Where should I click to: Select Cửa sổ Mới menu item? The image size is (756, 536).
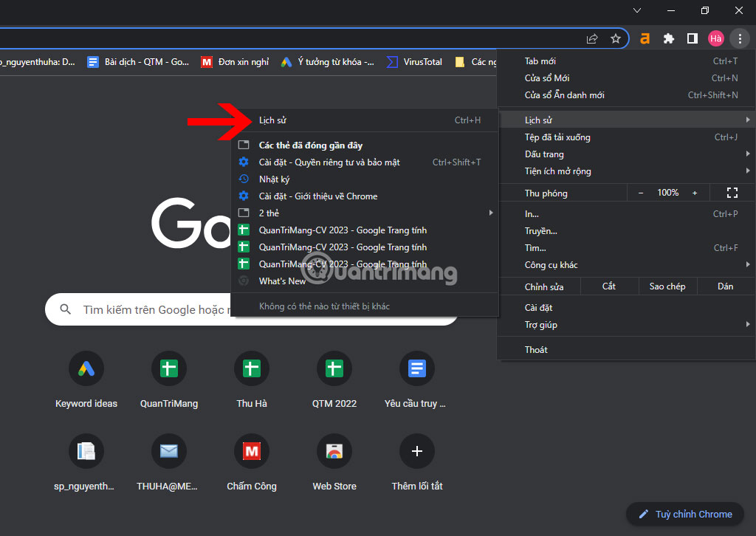tap(626, 78)
